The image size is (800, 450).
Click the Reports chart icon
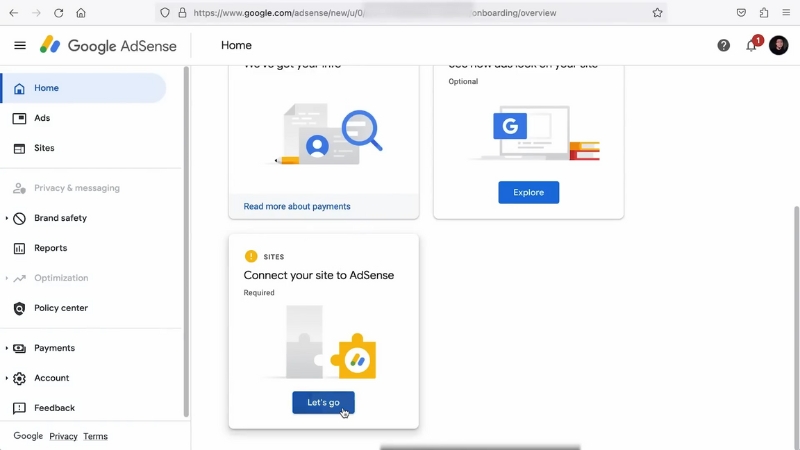coord(19,248)
